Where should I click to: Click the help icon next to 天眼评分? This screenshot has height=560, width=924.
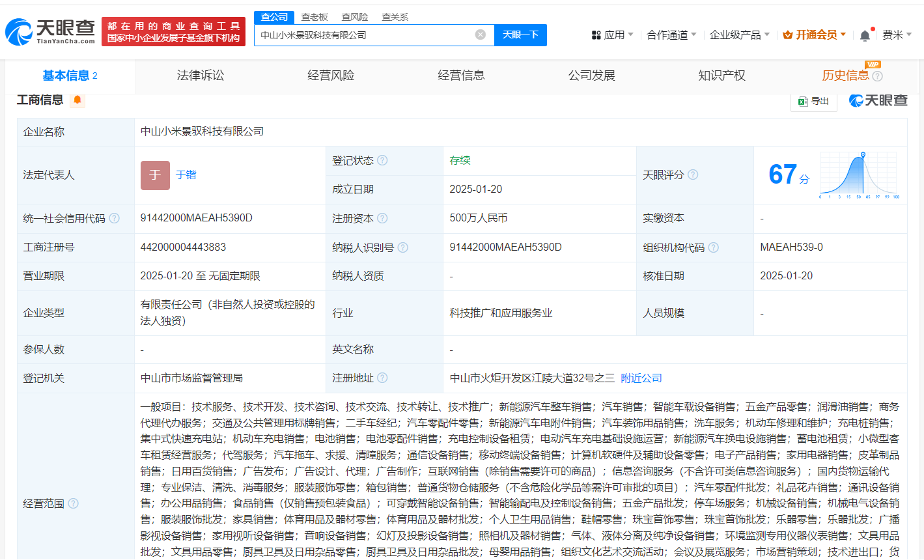(693, 175)
